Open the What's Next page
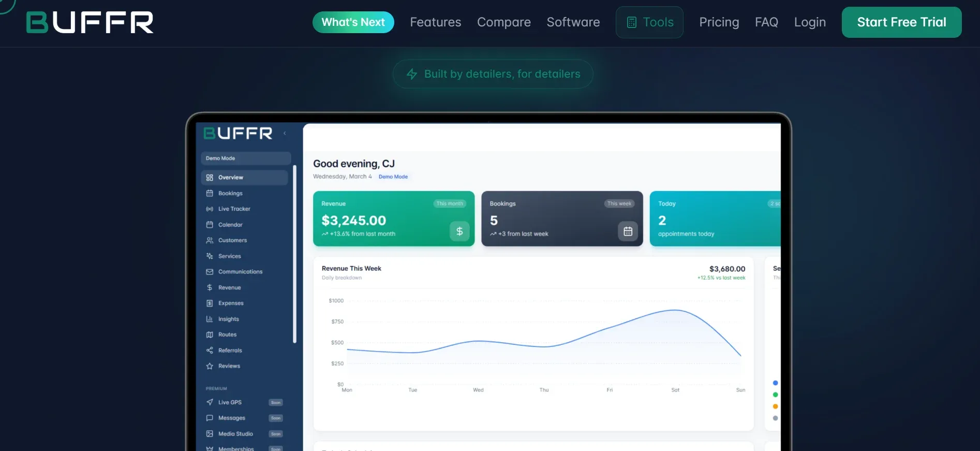 (x=353, y=22)
